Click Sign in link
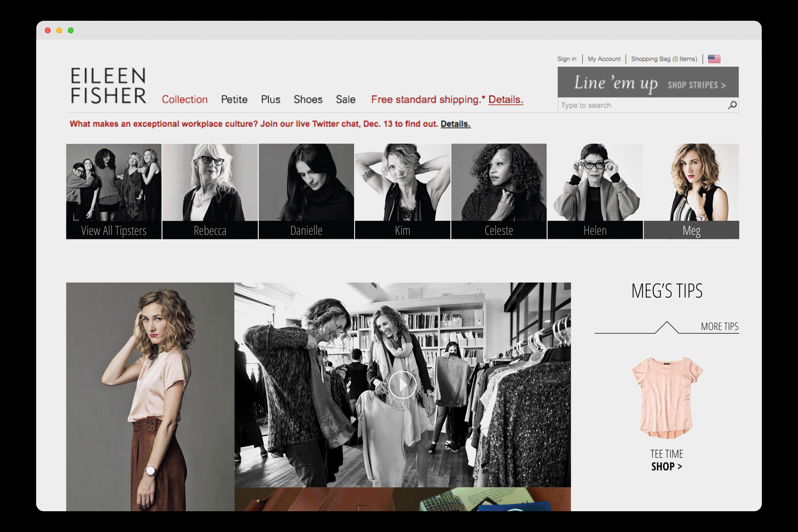The height and width of the screenshot is (532, 798). [x=566, y=59]
